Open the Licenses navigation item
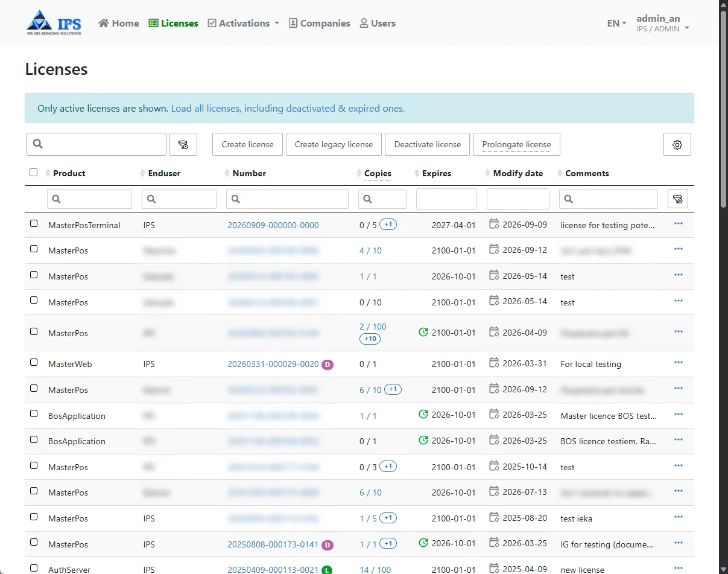This screenshot has width=728, height=574. [174, 24]
